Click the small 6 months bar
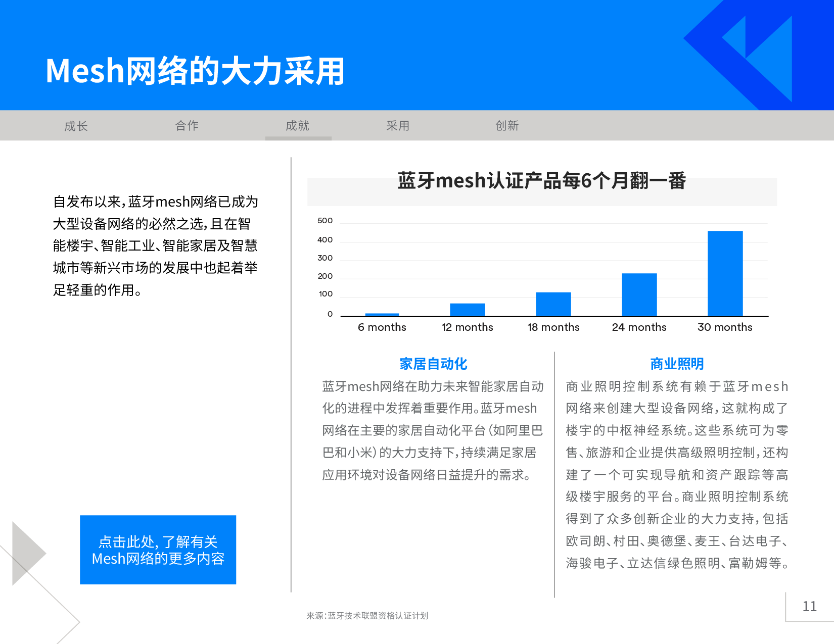Viewport: 834px width, 644px height. pos(382,315)
